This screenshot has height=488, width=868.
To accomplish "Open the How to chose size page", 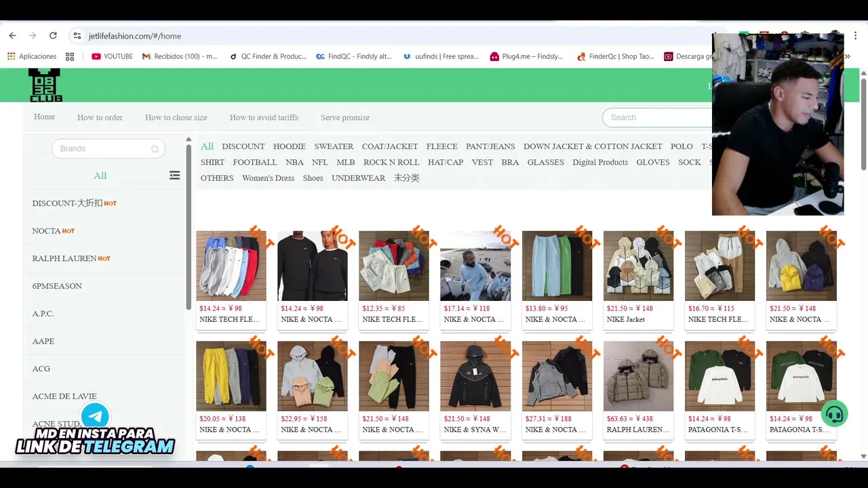I will (176, 117).
